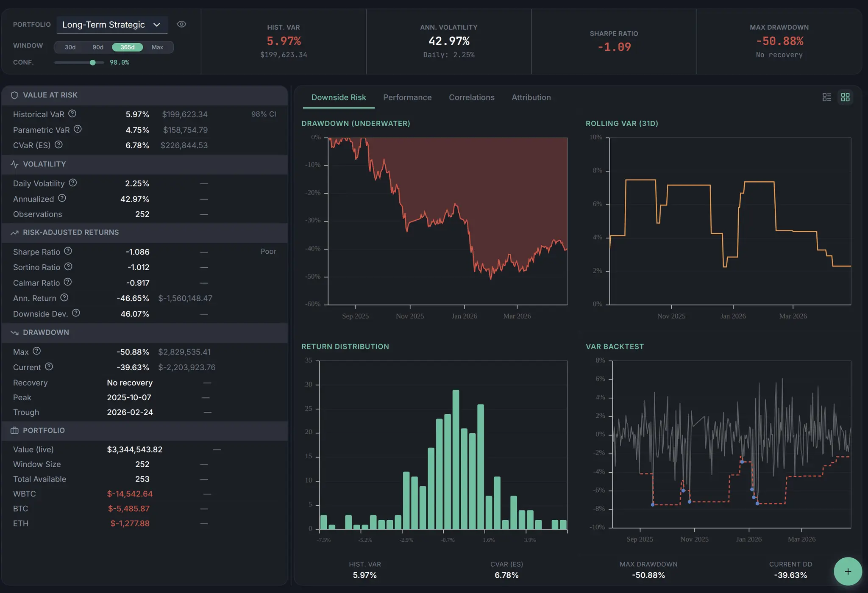The height and width of the screenshot is (593, 868).
Task: Switch charts to grid layout view
Action: coord(845,97)
